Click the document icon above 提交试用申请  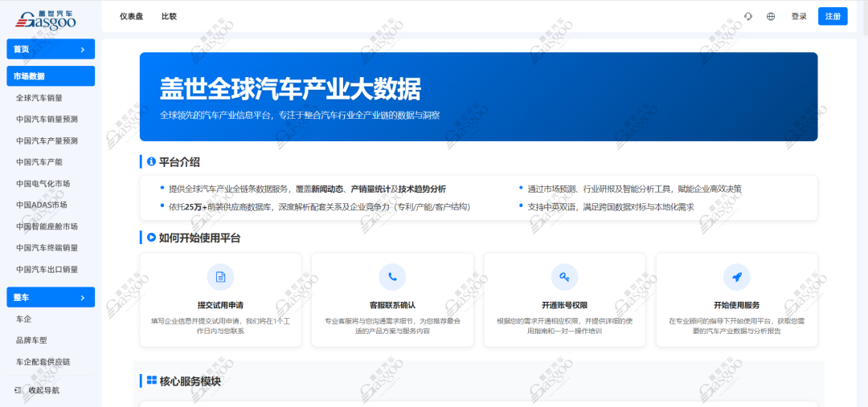[x=220, y=277]
